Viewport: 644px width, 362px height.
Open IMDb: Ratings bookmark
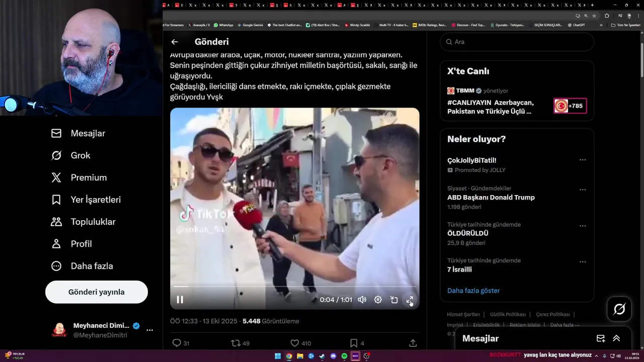429,25
